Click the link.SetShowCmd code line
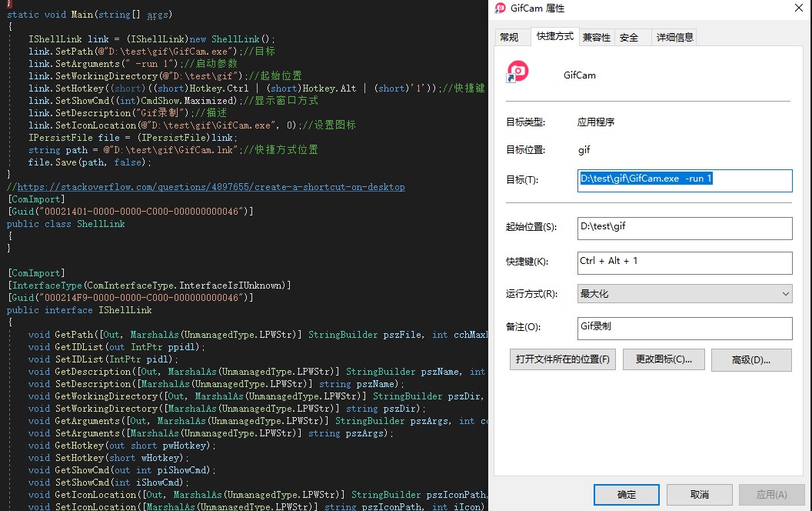This screenshot has height=511, width=812. [x=173, y=101]
